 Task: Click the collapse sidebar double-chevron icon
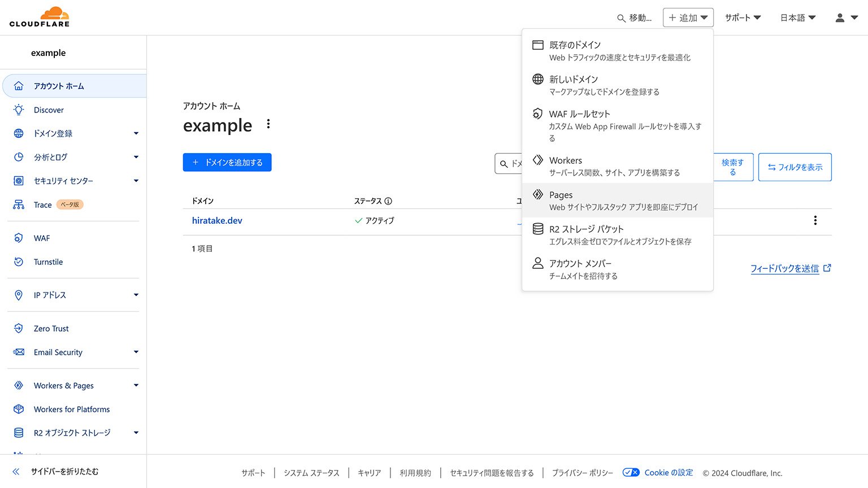tap(16, 472)
